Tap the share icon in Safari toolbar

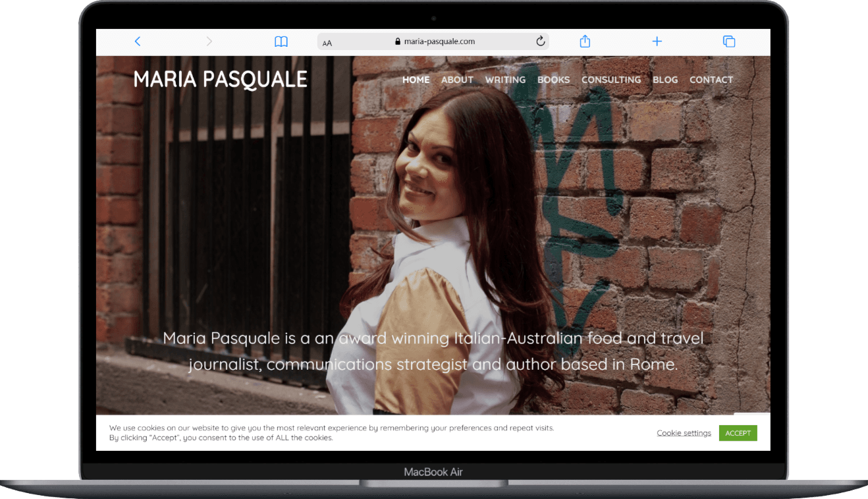[x=585, y=42]
